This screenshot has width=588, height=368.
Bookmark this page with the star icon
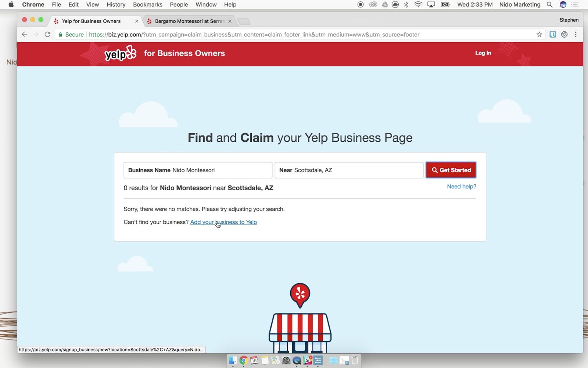(x=539, y=35)
